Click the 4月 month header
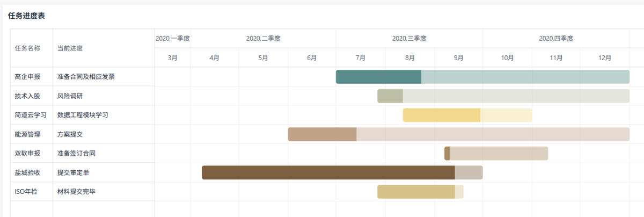Viewport: 644px width, 217px height. (215, 57)
